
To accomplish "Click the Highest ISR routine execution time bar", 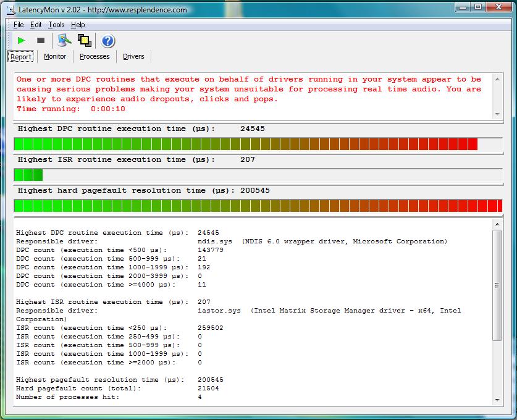I will (x=258, y=175).
